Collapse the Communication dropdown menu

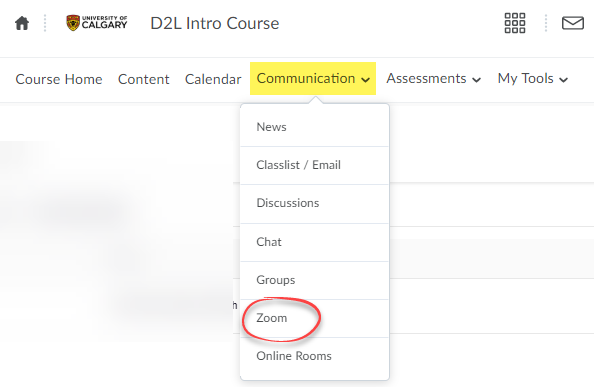coord(313,78)
